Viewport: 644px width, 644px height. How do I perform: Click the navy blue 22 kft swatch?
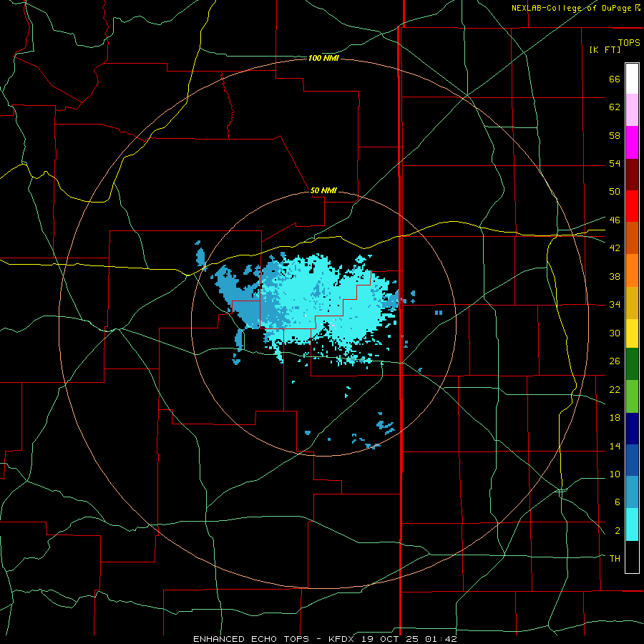[x=632, y=429]
